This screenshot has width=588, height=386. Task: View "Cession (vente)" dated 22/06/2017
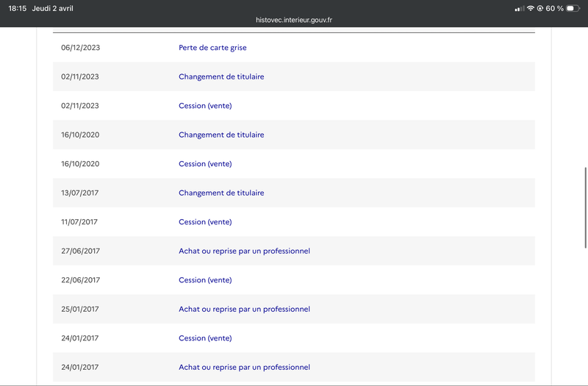pyautogui.click(x=205, y=280)
